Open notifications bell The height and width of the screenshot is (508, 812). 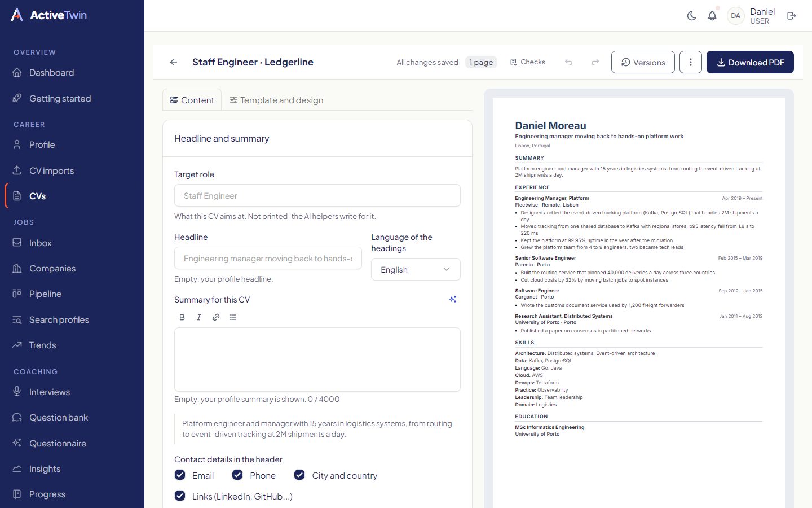(x=712, y=16)
